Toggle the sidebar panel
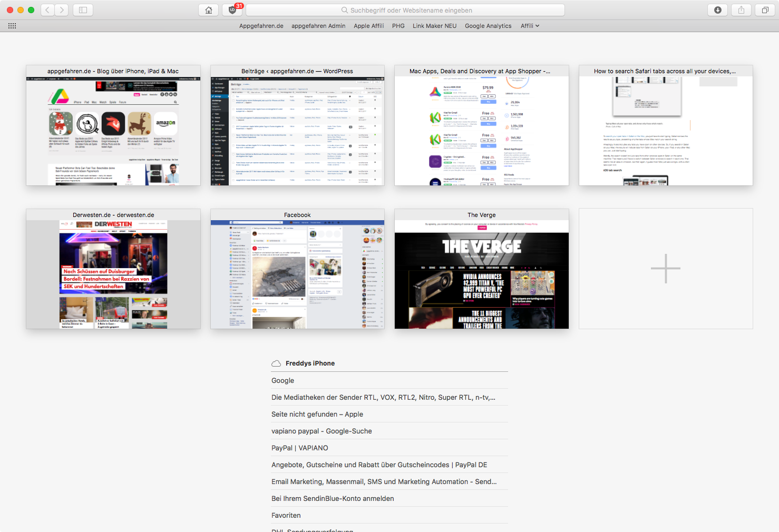Image resolution: width=779 pixels, height=532 pixels. point(83,10)
